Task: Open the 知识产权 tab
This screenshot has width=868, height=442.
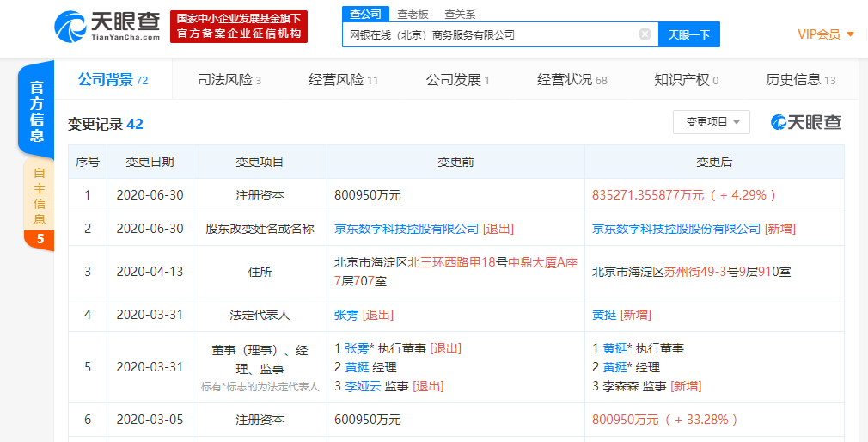Action: tap(686, 80)
